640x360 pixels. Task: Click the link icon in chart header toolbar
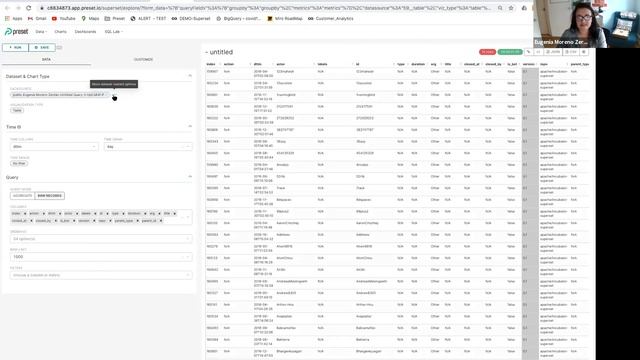pos(529,52)
